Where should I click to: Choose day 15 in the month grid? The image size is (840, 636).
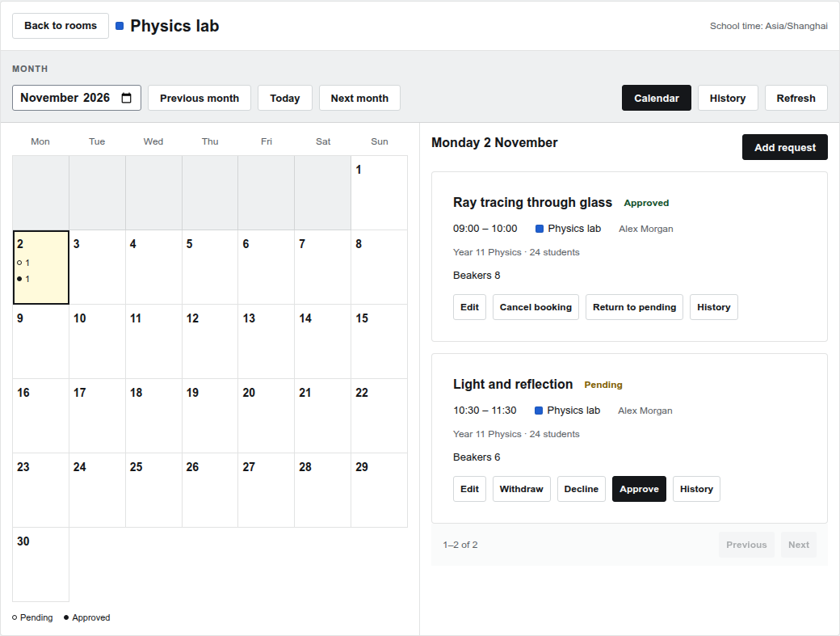[x=380, y=342]
